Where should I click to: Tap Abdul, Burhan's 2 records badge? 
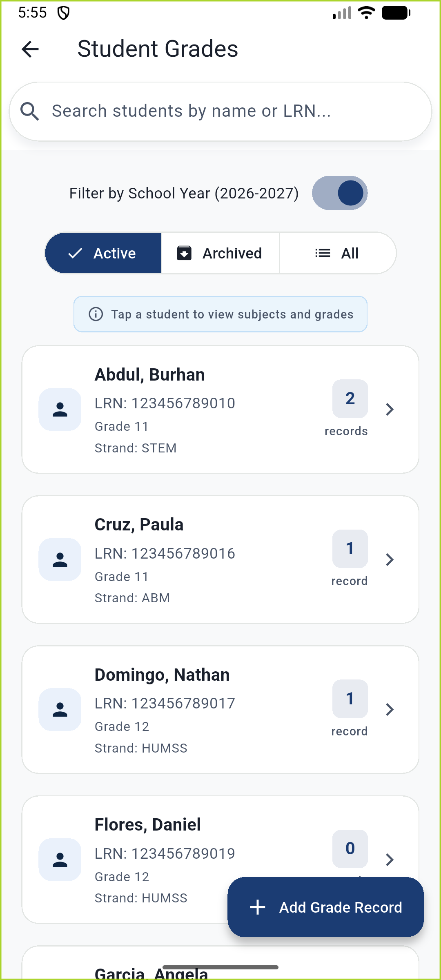click(x=350, y=399)
